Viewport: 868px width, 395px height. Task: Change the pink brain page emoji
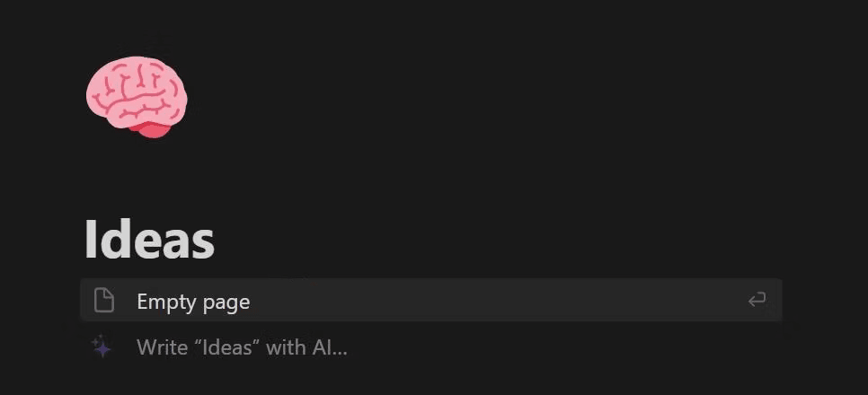tap(137, 96)
